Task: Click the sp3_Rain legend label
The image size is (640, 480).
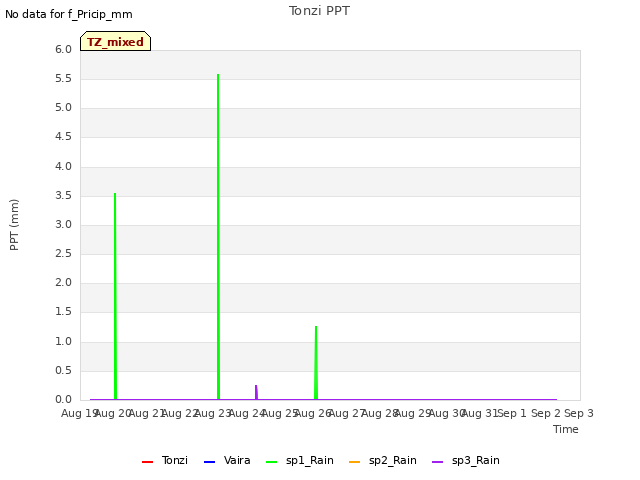Action: point(476,461)
